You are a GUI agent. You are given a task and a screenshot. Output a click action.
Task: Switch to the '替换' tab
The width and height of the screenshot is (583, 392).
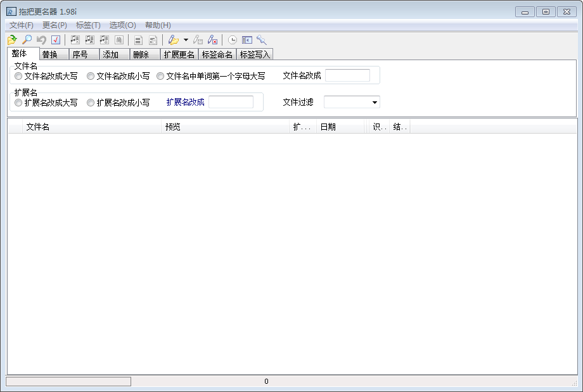pyautogui.click(x=50, y=54)
